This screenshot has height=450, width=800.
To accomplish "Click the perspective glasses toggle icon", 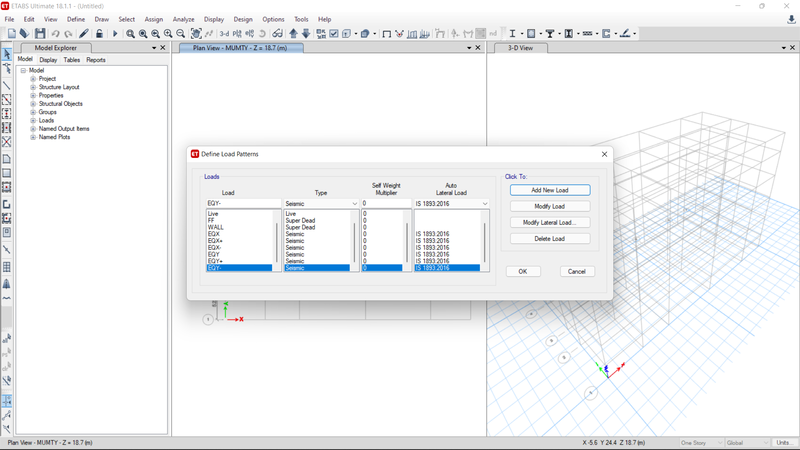I will click(277, 34).
